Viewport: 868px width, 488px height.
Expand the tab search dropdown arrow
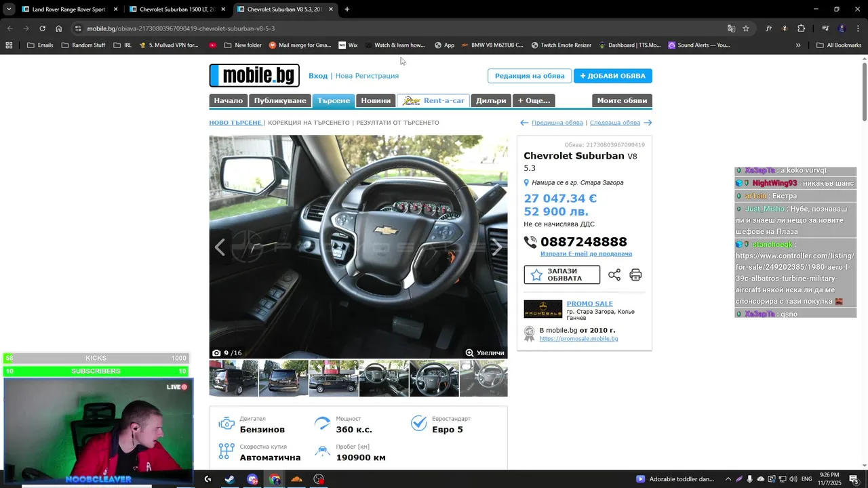(9, 9)
